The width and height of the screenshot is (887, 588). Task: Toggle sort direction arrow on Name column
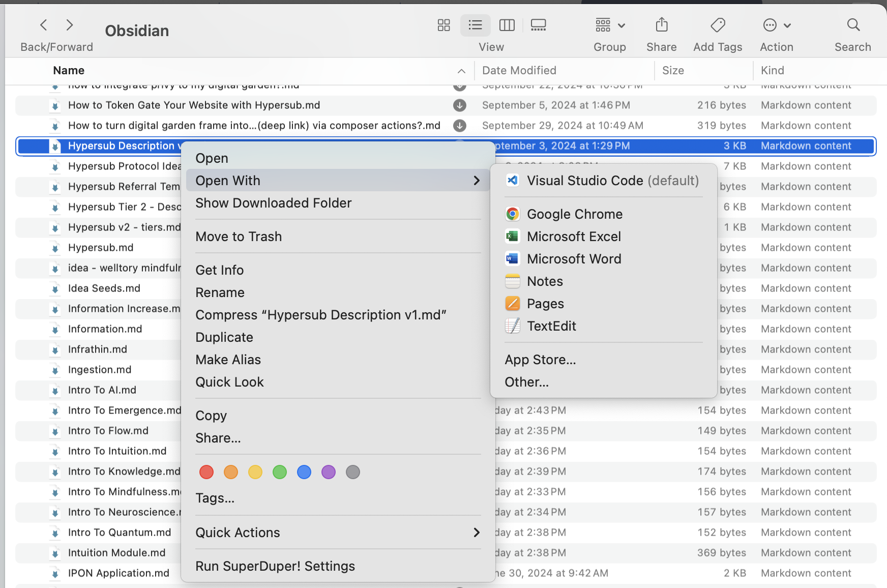(461, 71)
